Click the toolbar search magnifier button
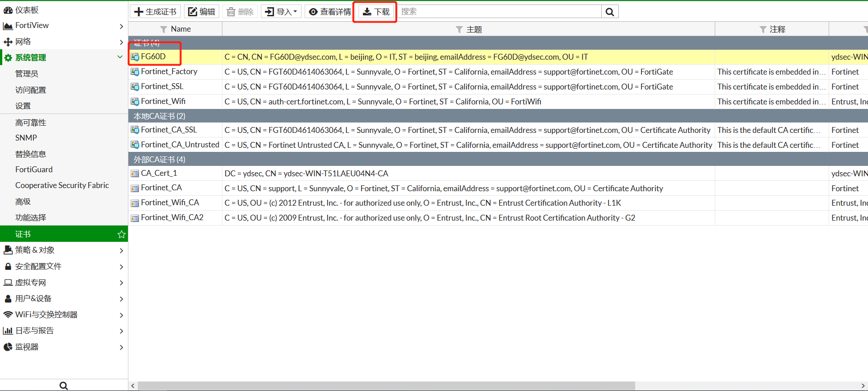This screenshot has height=391, width=868. pos(610,12)
